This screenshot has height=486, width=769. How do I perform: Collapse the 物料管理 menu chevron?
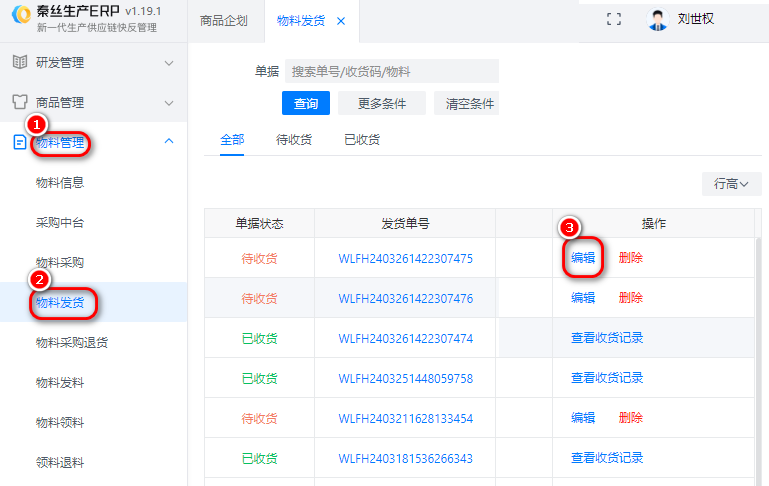pos(169,142)
